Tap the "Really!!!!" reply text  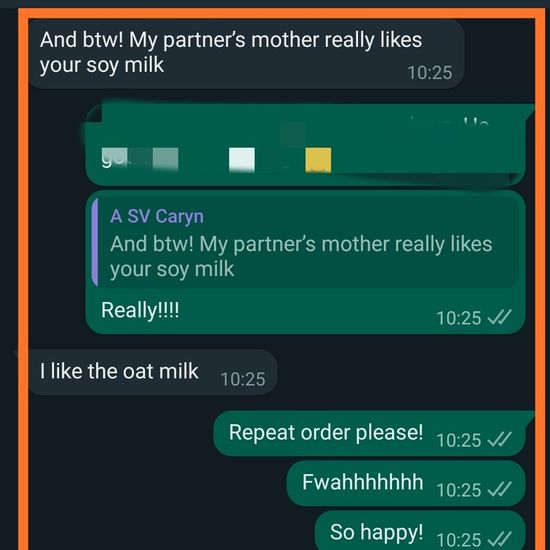pos(140,310)
